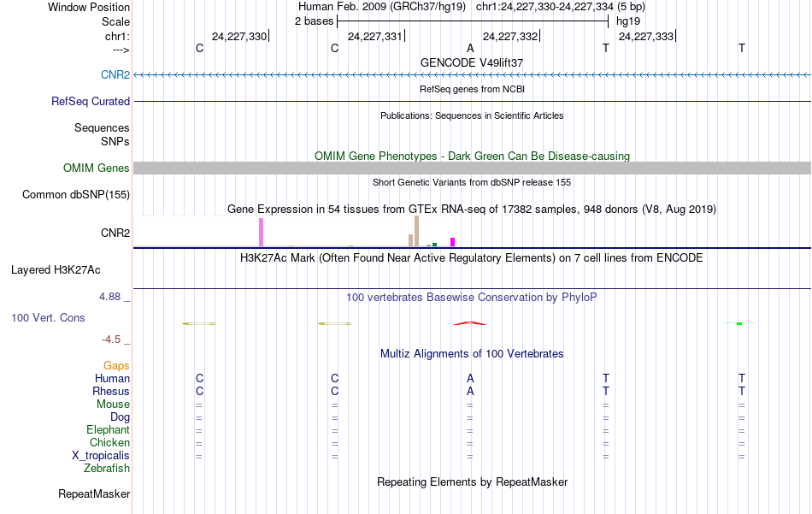
Task: Click the tallest tan GTEx expression bar
Action: (416, 231)
